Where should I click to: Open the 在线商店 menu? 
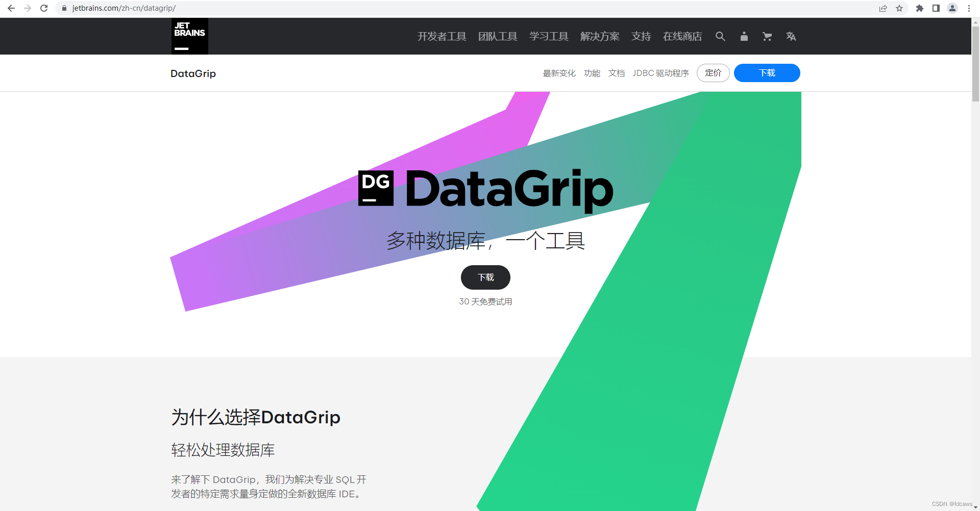[x=682, y=36]
